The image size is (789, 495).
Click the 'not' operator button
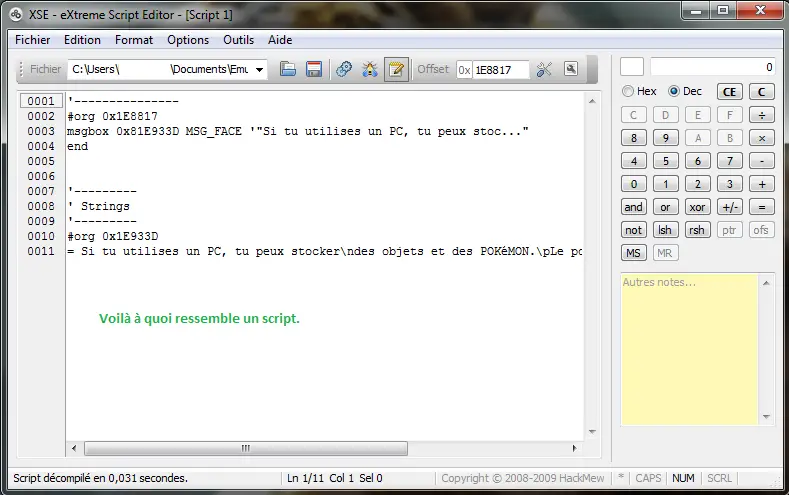[x=634, y=230]
